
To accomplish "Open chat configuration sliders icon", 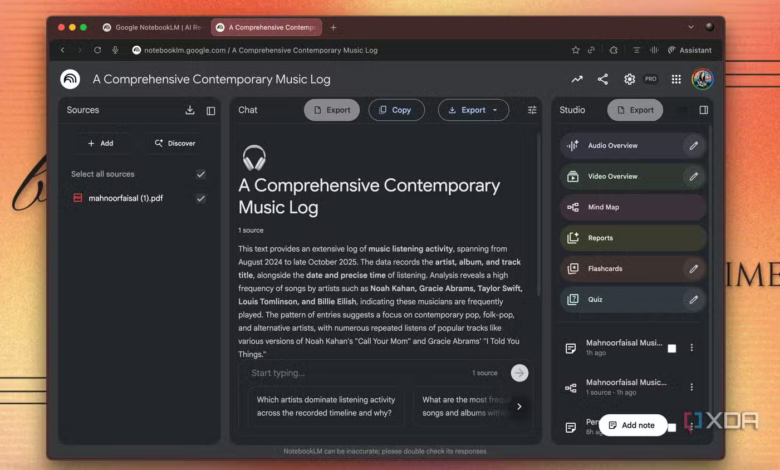I will pos(532,110).
